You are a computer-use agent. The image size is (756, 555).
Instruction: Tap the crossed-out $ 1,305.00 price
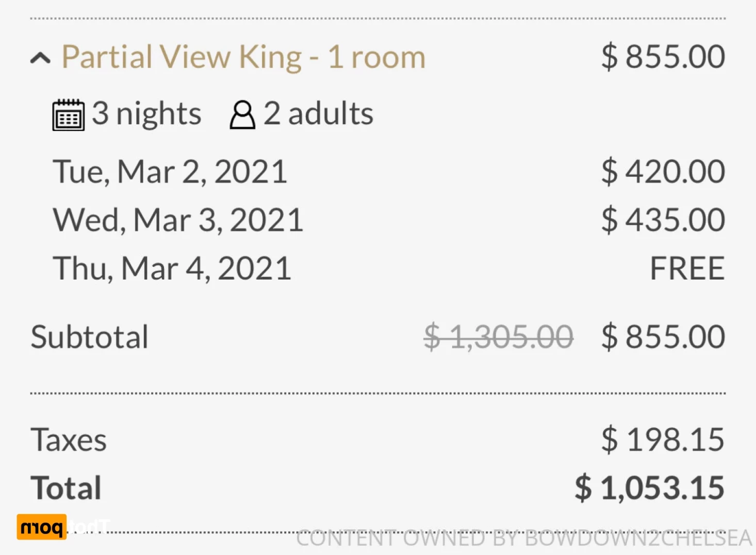point(498,337)
